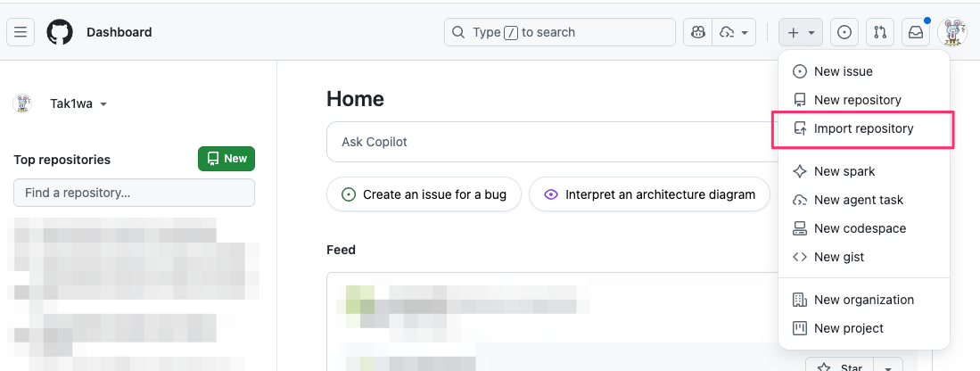Click the GitHub Octocat logo
Screen dimensions: 980x371
(x=60, y=32)
